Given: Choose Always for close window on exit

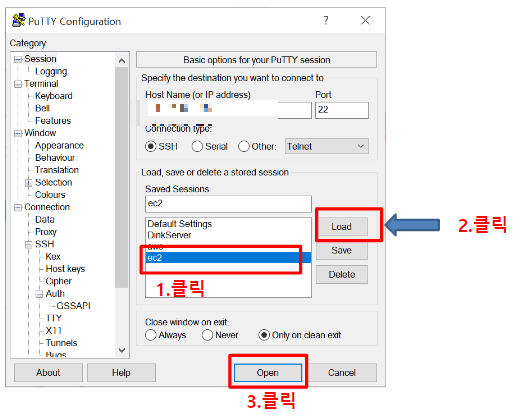Looking at the screenshot, I should click(x=151, y=335).
